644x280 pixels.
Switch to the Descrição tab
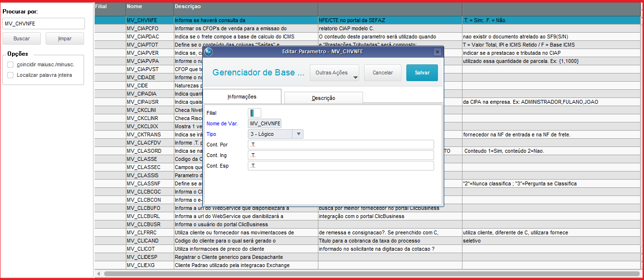tap(324, 98)
